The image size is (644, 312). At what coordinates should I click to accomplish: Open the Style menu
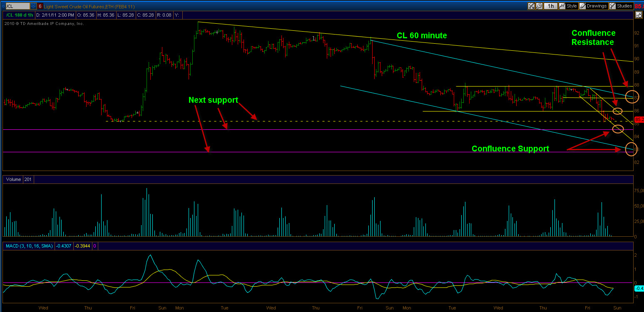coord(568,6)
